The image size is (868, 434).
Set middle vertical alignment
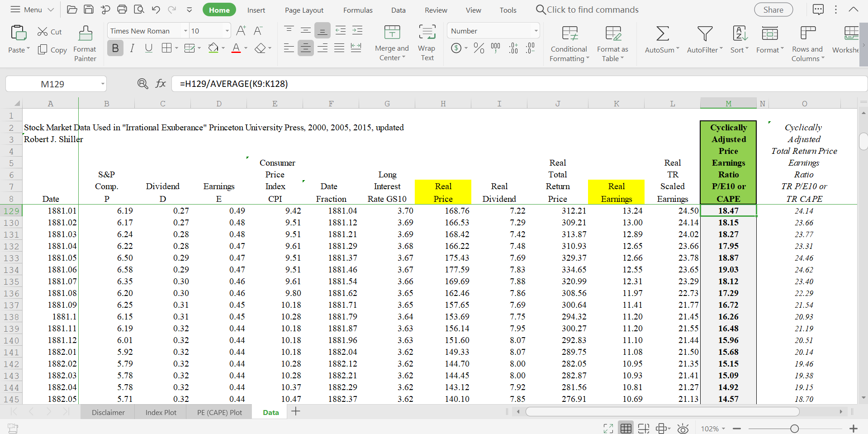[x=305, y=31]
